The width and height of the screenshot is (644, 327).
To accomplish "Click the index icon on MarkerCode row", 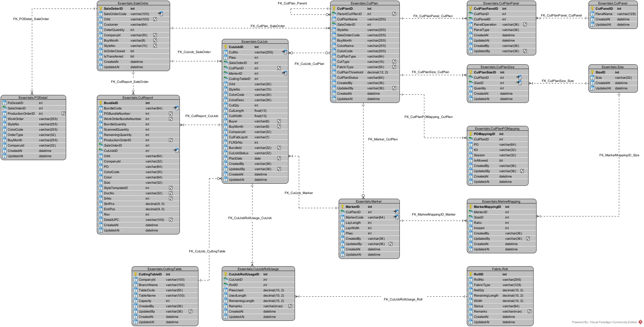I will tap(396, 217).
